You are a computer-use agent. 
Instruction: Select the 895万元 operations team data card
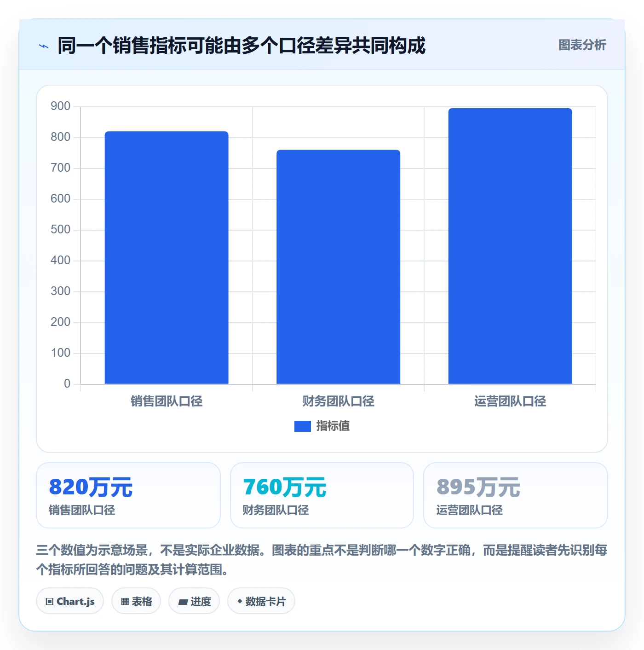tap(516, 495)
